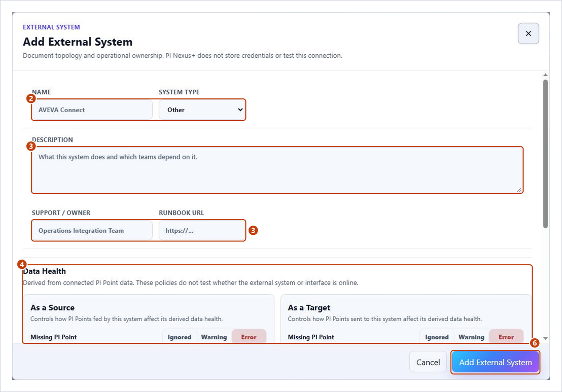Set Source Missing PI Point to Ignored
Screen dimensions: 562x392
(180, 337)
